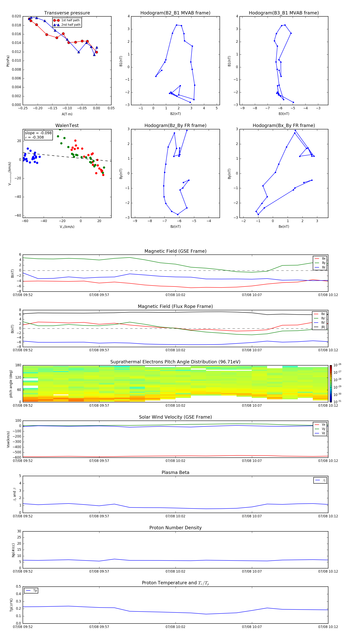The image size is (351, 644).
Task: Click 'pitch angle (deg)' axis label
Action: (11, 384)
